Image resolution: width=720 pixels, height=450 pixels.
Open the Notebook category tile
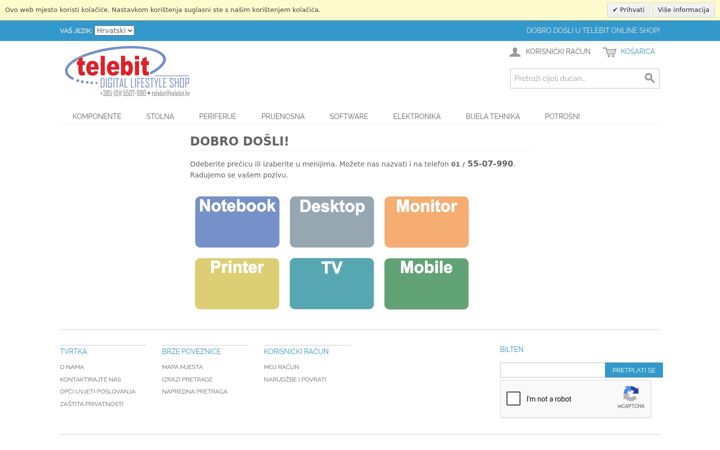(x=237, y=222)
